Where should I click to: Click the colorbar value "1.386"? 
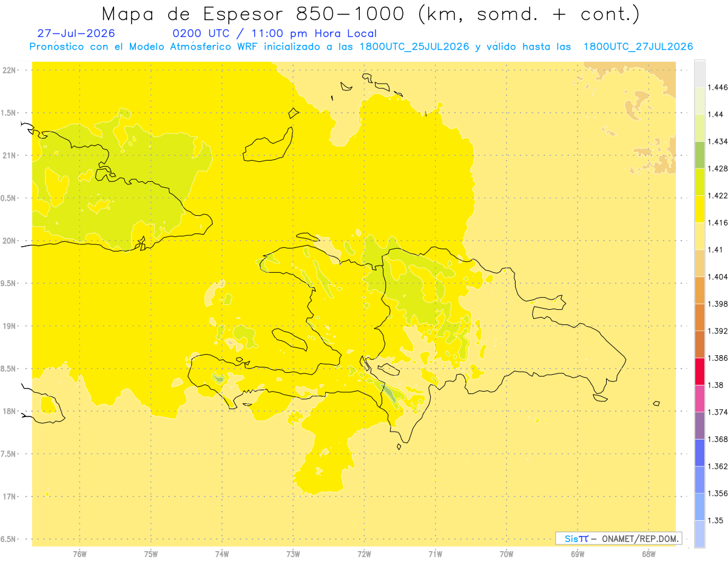tap(718, 358)
